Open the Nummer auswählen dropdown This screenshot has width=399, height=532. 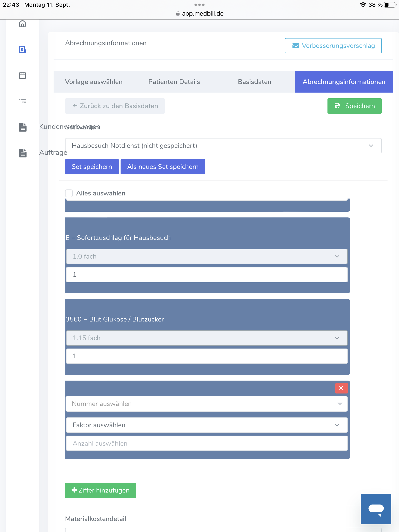(x=206, y=404)
